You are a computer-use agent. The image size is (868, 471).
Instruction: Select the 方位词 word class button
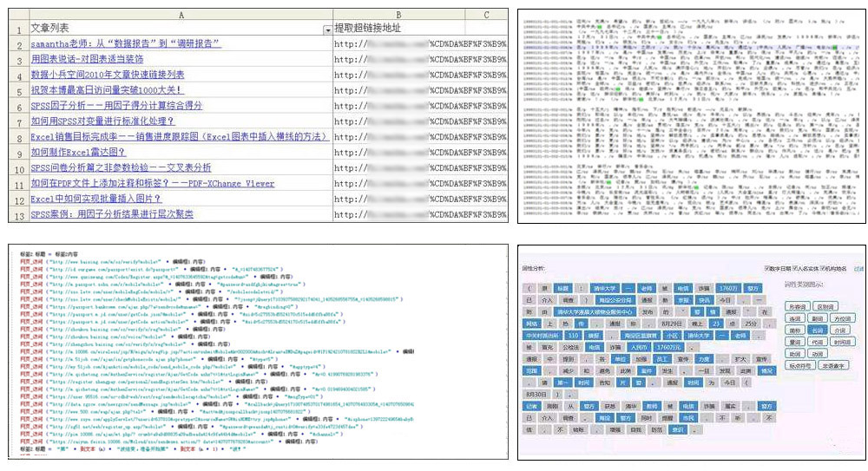point(843,318)
